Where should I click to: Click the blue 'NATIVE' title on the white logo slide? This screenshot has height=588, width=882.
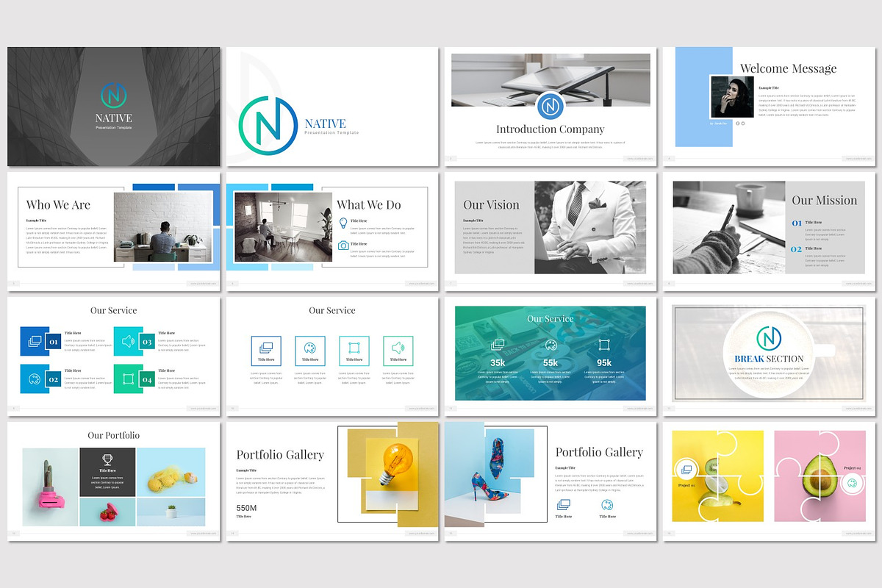[x=325, y=123]
